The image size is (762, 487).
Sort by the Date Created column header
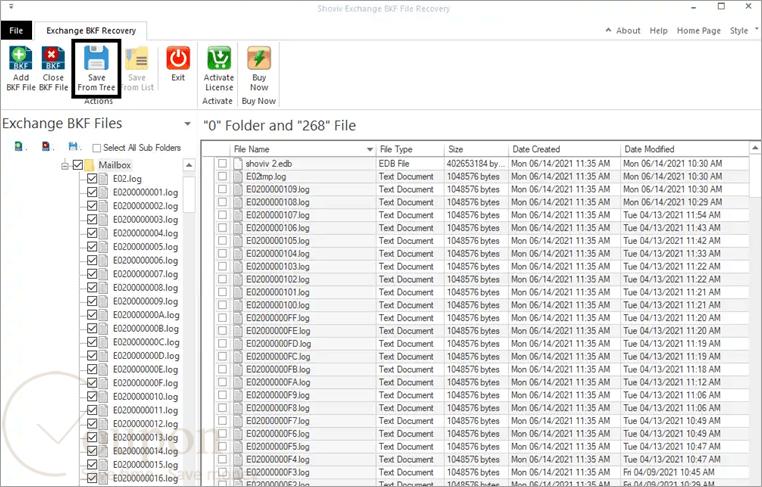(x=564, y=149)
